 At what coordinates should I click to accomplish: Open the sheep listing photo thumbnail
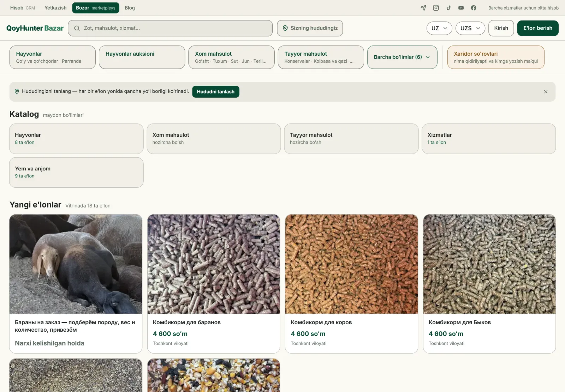(76, 264)
